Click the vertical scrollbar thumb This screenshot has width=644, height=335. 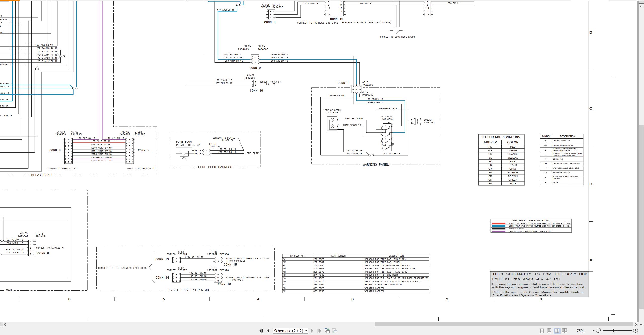click(x=641, y=217)
